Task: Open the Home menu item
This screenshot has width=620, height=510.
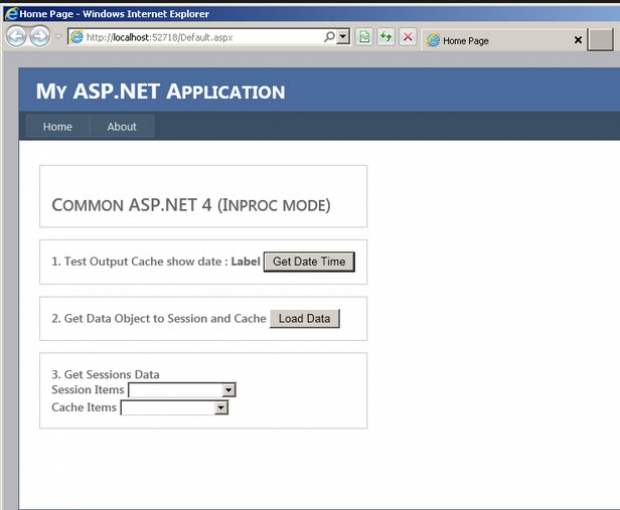Action: [58, 127]
